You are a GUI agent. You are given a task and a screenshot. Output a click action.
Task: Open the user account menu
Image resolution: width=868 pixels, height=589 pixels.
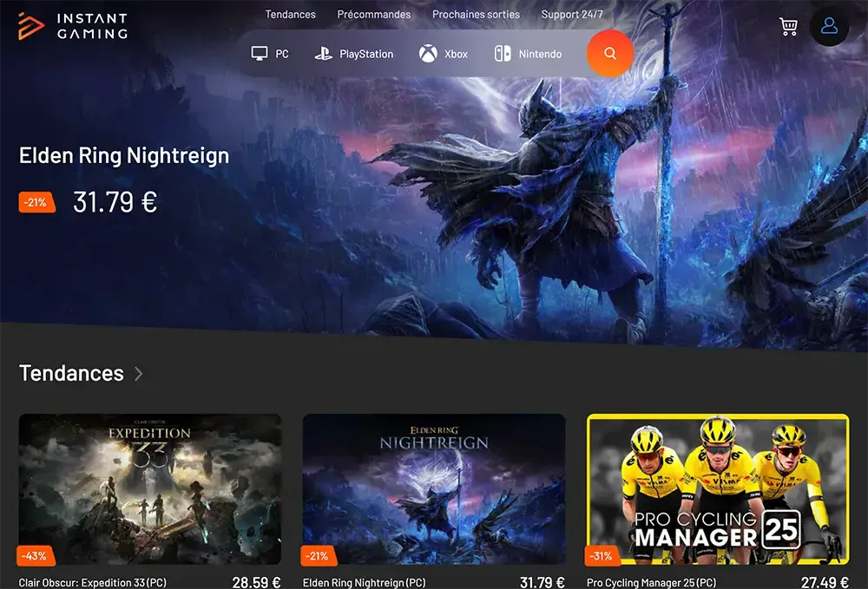tap(829, 25)
